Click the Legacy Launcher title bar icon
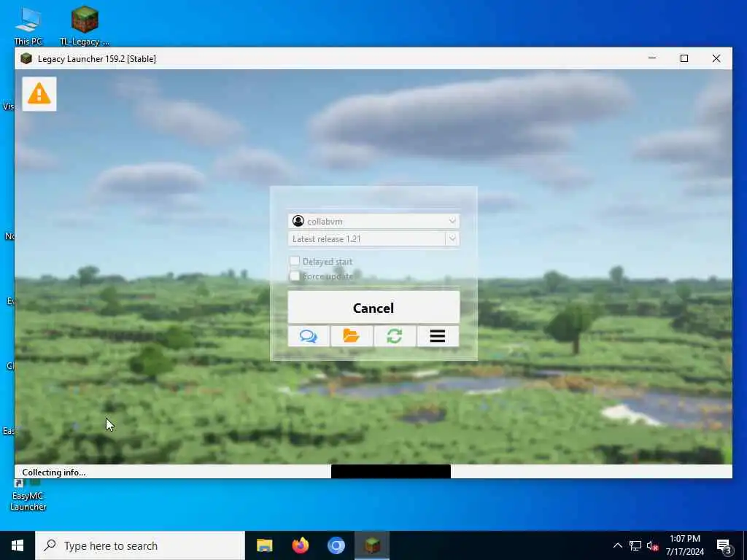The image size is (747, 560). point(26,58)
